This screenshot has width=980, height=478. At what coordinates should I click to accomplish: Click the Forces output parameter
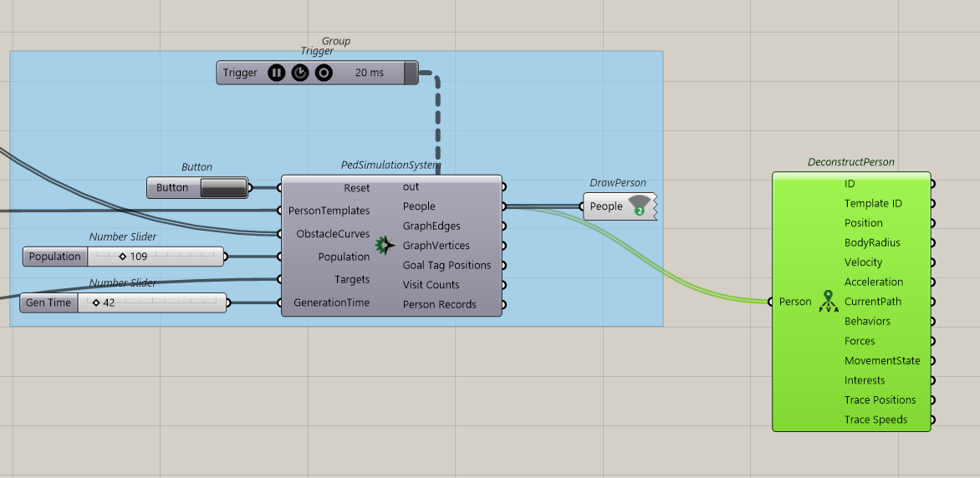point(860,341)
